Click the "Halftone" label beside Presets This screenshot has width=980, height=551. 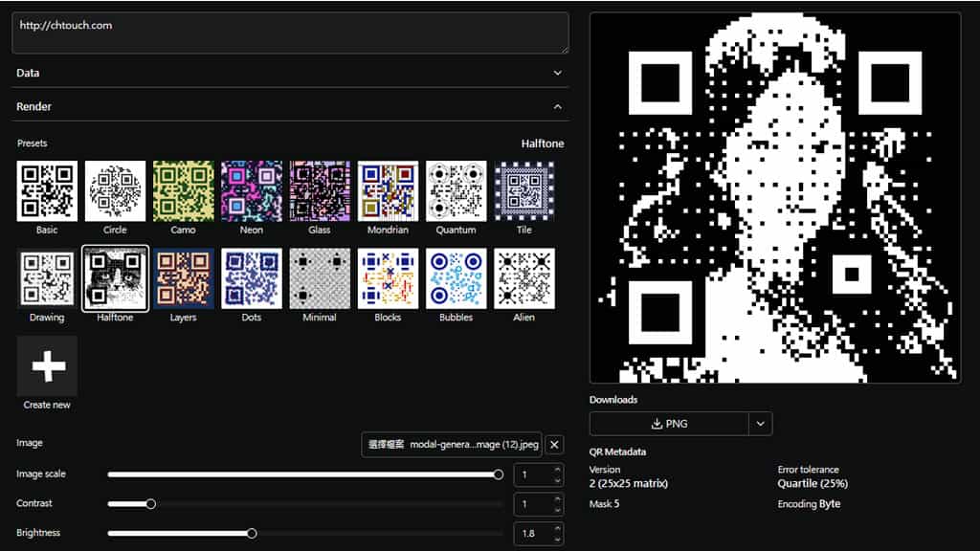(x=543, y=143)
